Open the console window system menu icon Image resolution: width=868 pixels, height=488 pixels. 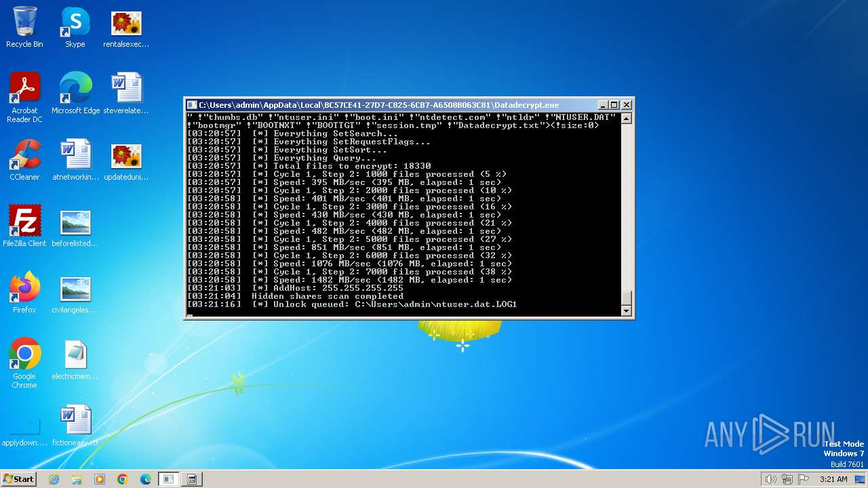click(x=193, y=105)
